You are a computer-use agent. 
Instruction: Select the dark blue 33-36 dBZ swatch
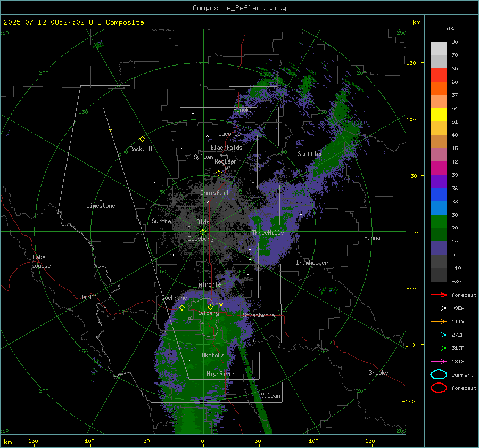point(439,195)
